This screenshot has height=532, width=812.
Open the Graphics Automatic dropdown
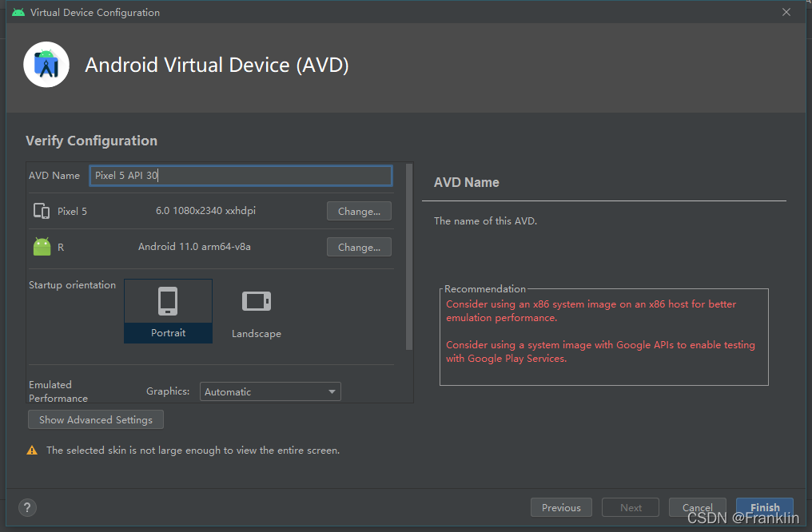click(270, 391)
